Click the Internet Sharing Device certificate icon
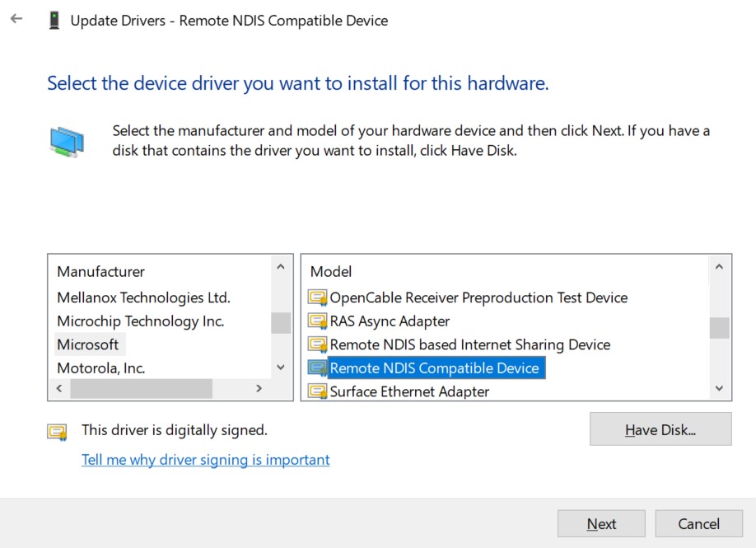The width and height of the screenshot is (756, 548). pos(317,344)
